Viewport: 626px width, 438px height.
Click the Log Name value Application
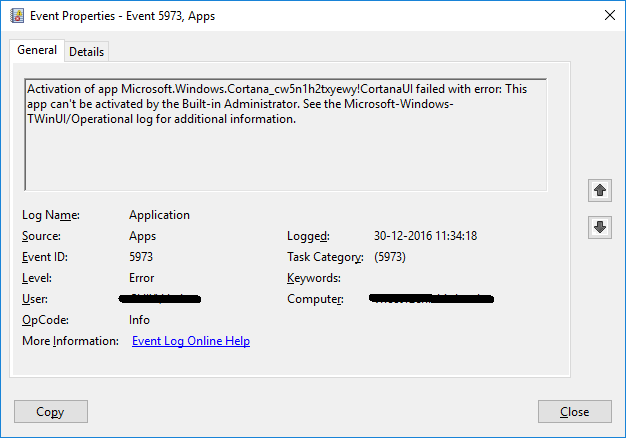[159, 215]
